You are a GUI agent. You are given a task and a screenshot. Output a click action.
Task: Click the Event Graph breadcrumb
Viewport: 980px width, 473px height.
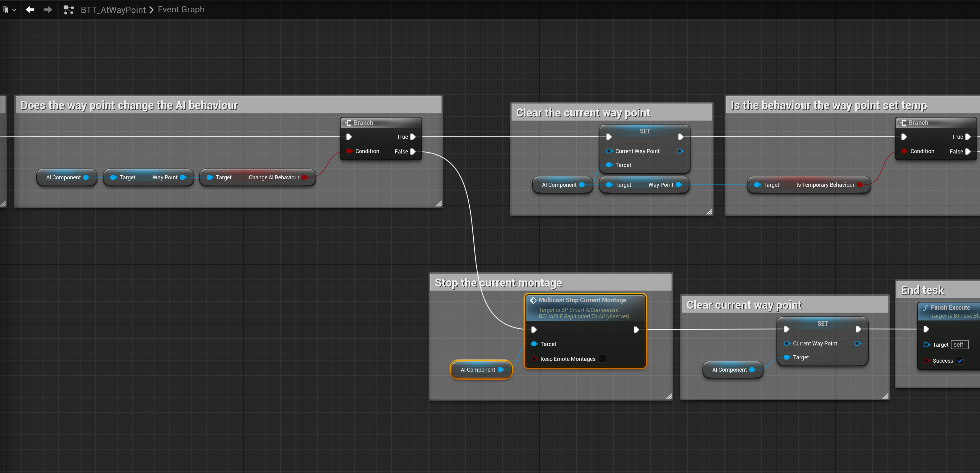pos(181,10)
